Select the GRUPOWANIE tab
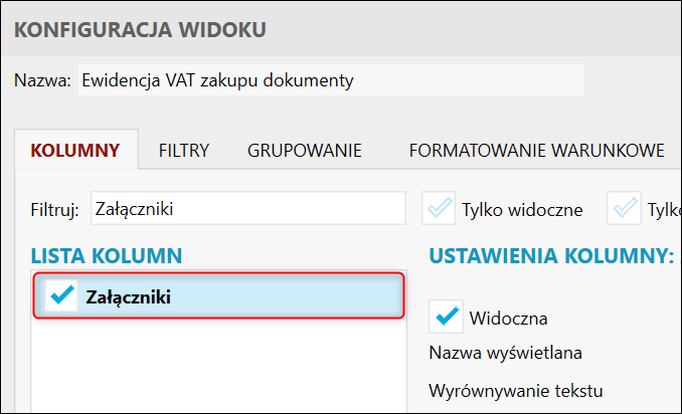Image resolution: width=682 pixels, height=414 pixels. tap(304, 151)
